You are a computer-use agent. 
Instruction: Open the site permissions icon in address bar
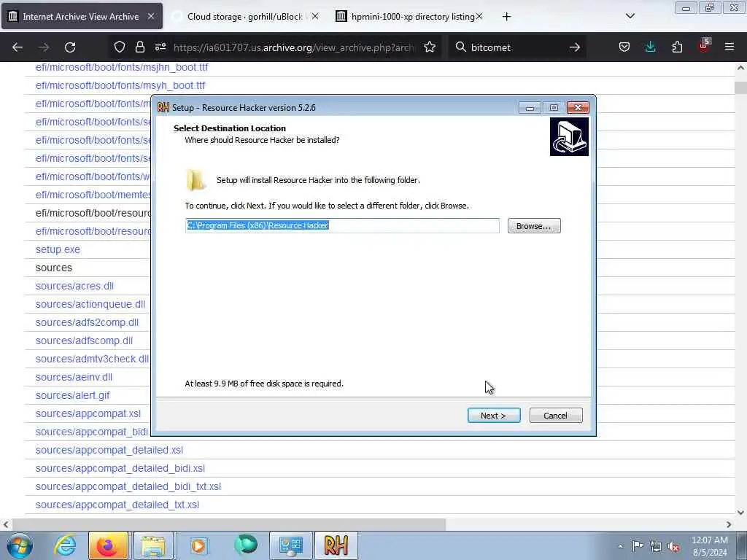pos(160,47)
